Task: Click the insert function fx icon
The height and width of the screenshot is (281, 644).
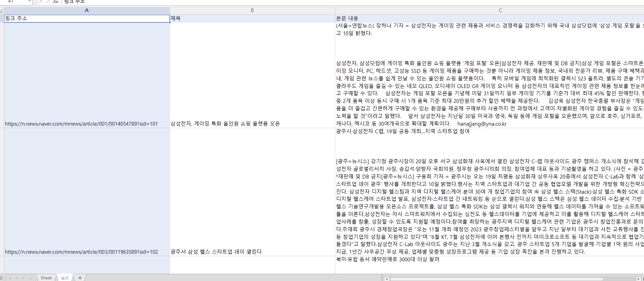Action: pyautogui.click(x=56, y=1)
